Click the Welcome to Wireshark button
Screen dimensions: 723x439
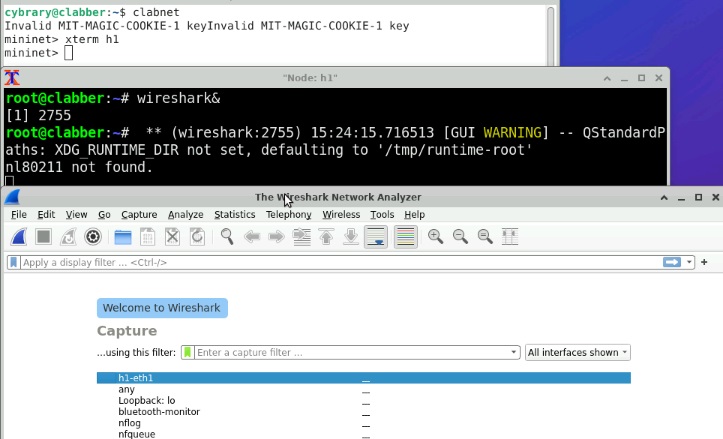(x=162, y=307)
